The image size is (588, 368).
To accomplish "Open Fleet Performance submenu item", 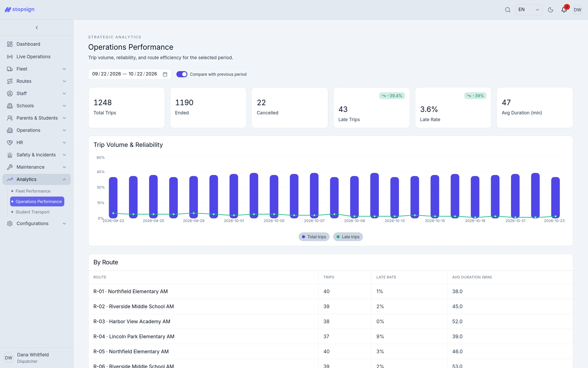I will (37, 191).
